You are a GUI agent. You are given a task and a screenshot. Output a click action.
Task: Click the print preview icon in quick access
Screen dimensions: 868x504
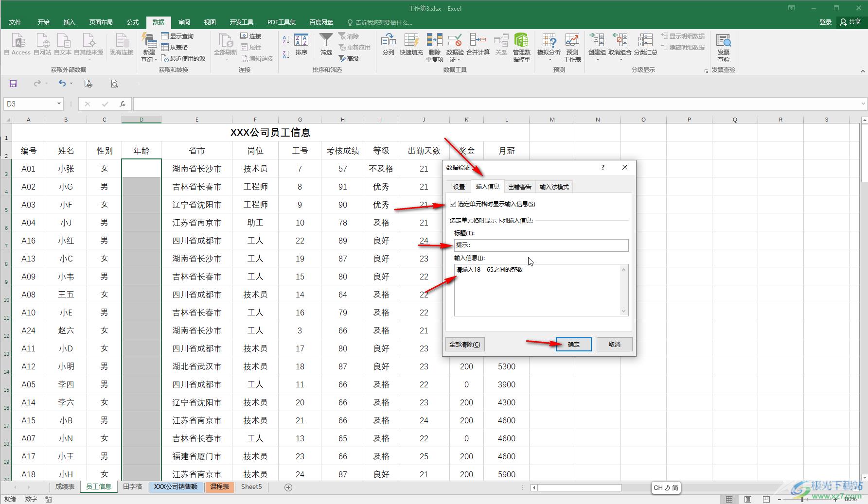pos(114,84)
